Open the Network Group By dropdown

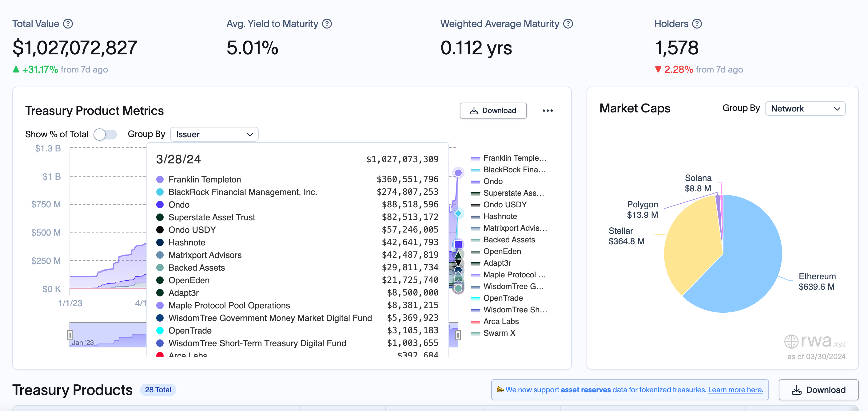[x=805, y=109]
